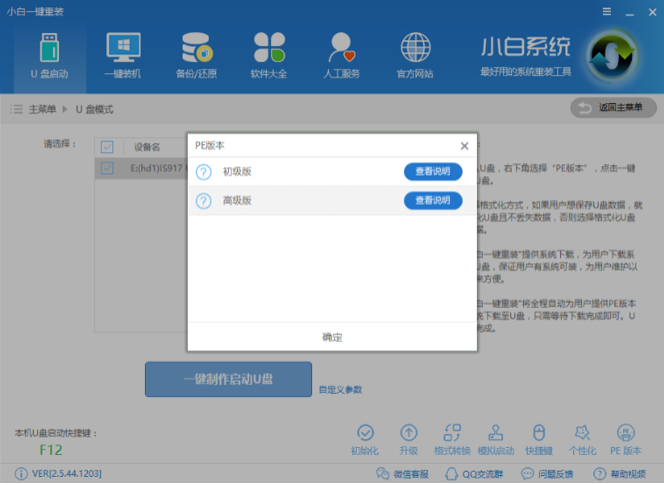This screenshot has width=664, height=485.
Task: Toggle the select-all device checkbox in header
Action: point(107,147)
